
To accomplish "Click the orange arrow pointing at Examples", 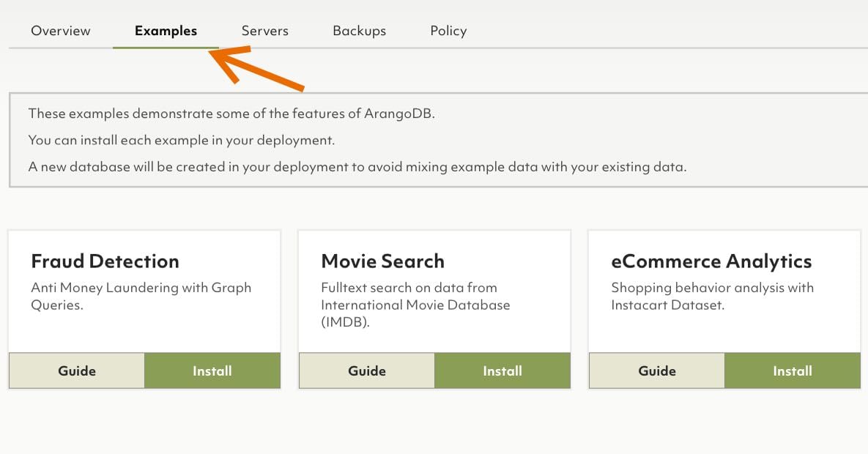I will coord(253,70).
